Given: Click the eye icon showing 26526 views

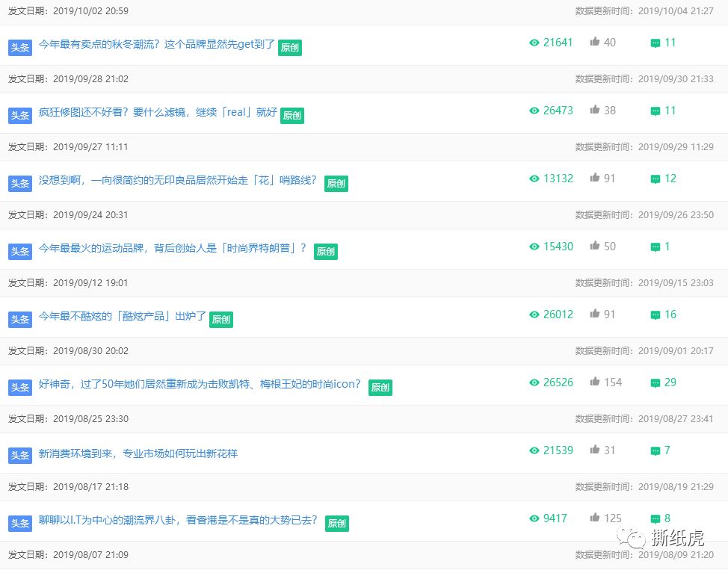Looking at the screenshot, I should point(534,382).
